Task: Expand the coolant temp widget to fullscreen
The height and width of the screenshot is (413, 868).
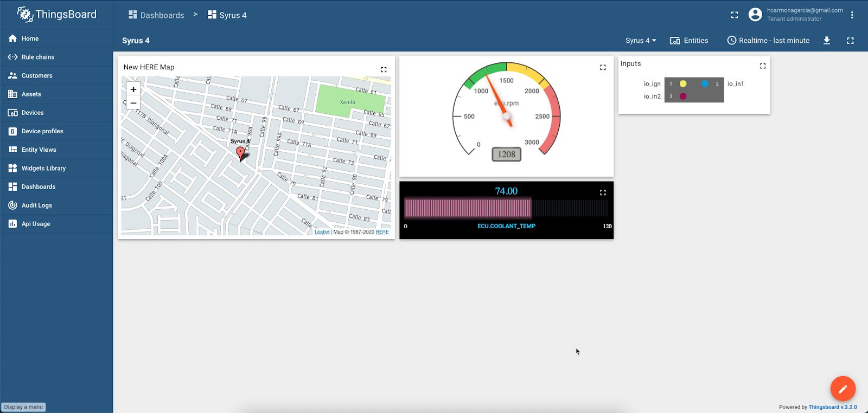Action: click(x=603, y=192)
